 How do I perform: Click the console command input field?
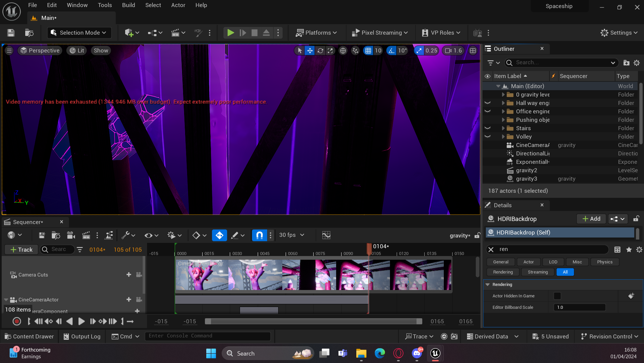pyautogui.click(x=208, y=336)
